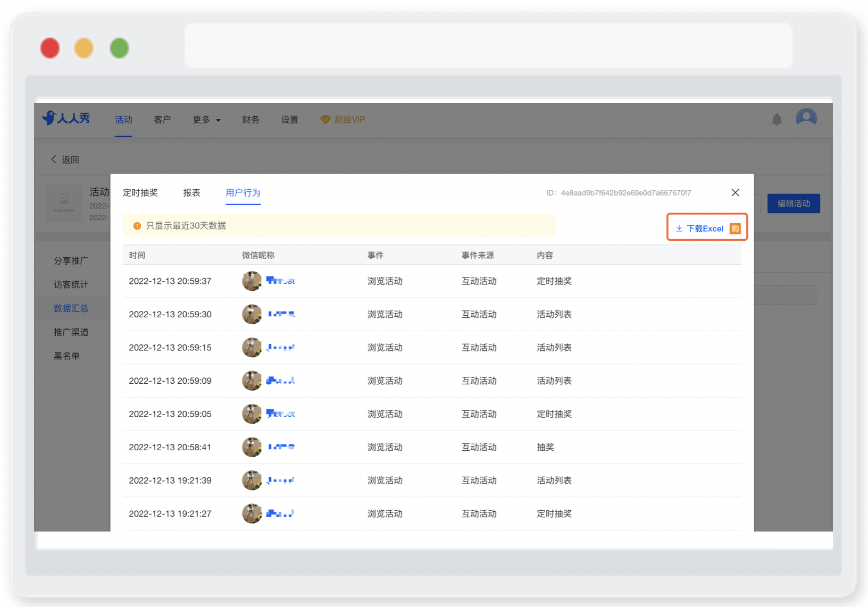This screenshot has width=868, height=607.
Task: Click the 内容 column header
Action: point(545,255)
